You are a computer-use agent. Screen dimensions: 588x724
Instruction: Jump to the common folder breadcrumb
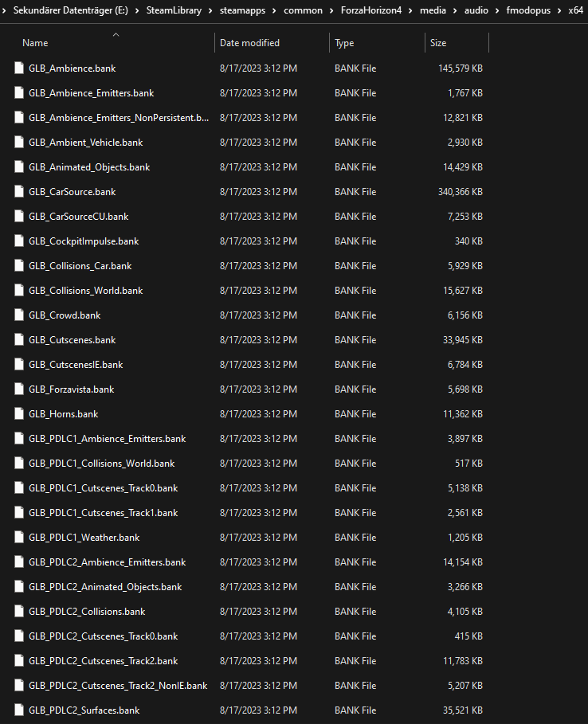[303, 10]
